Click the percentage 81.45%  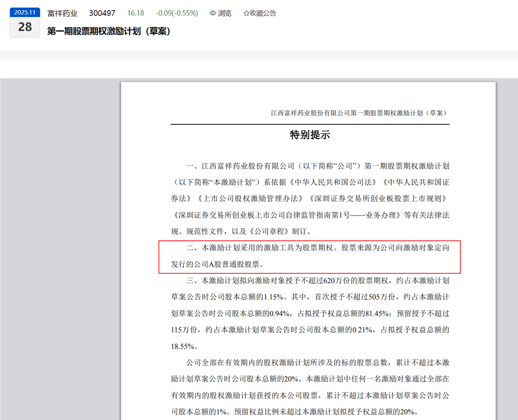[377, 314]
